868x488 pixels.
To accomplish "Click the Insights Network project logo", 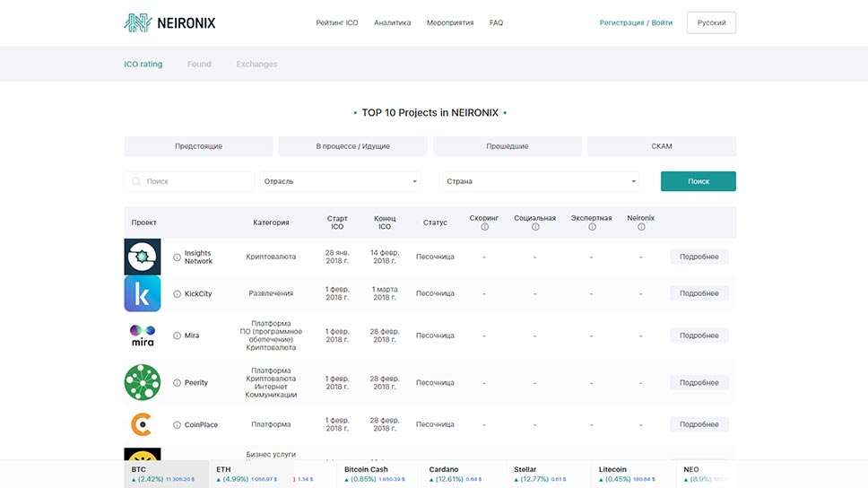I will [x=142, y=257].
